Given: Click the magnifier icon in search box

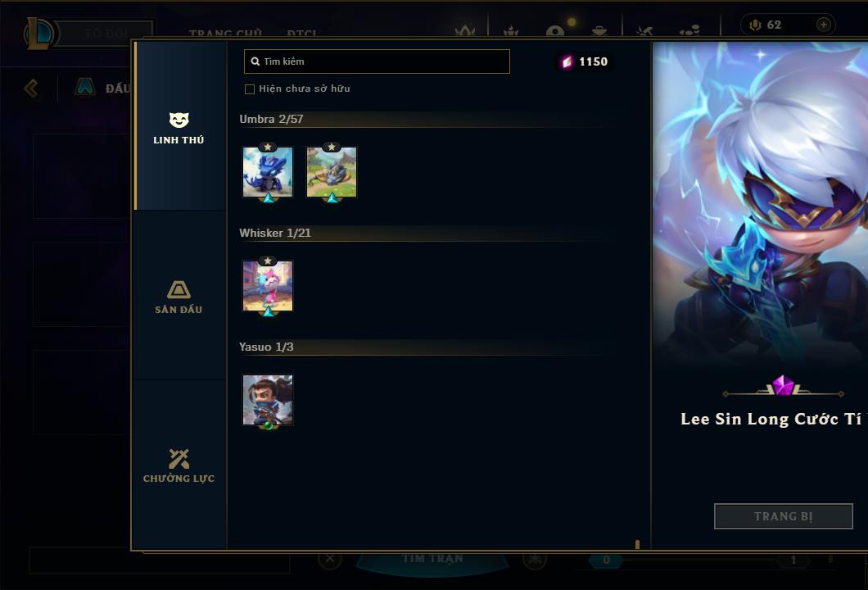Looking at the screenshot, I should tap(255, 61).
